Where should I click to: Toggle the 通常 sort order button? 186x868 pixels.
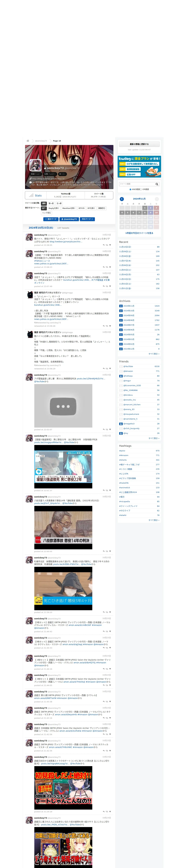click(x=44, y=204)
